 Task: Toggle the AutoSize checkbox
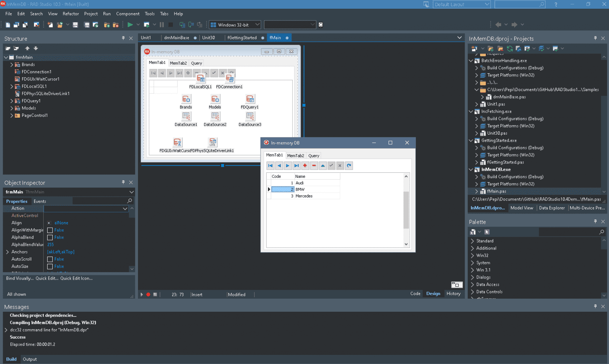[50, 267]
